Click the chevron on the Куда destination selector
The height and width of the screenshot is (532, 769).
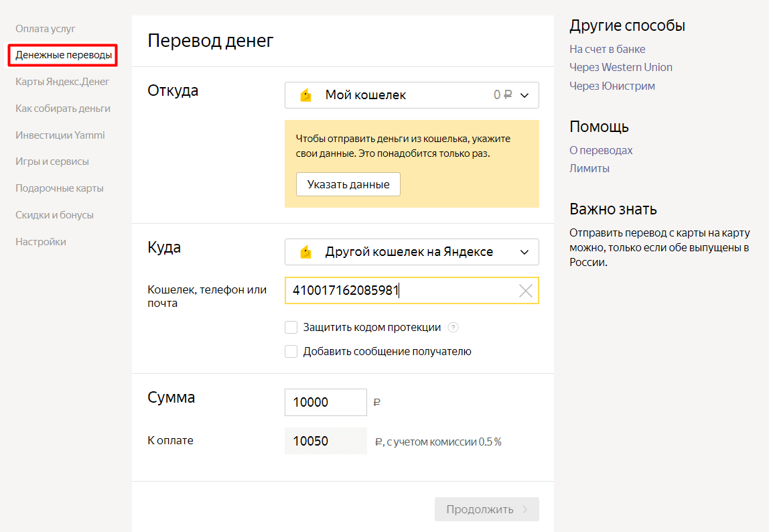click(525, 252)
